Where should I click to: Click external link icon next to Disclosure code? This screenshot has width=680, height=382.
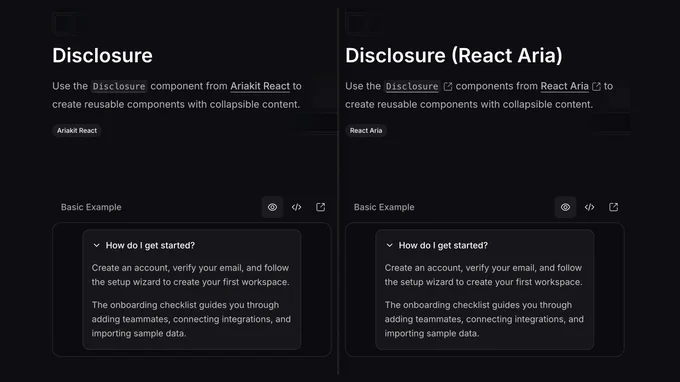click(448, 87)
